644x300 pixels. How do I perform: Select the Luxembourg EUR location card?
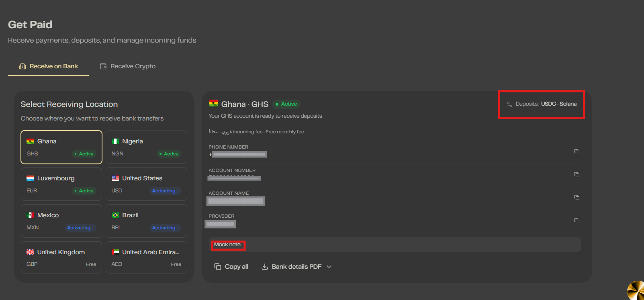click(61, 184)
